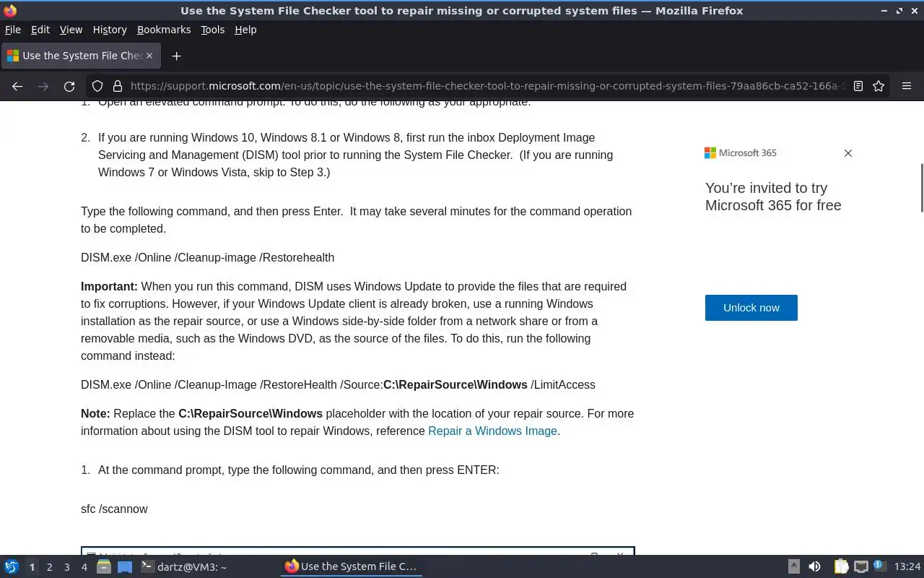This screenshot has height=578, width=924.
Task: Switch to workspace 4
Action: (x=84, y=567)
